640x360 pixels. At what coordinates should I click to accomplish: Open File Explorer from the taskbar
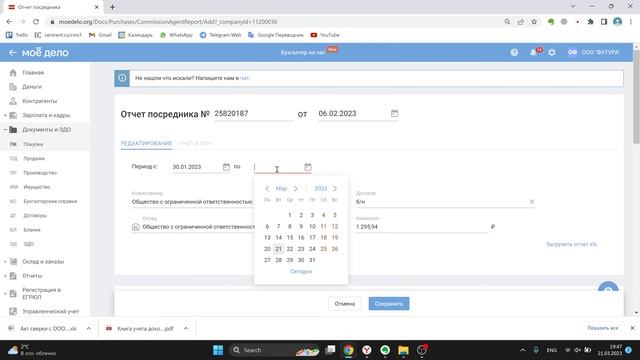coord(403,350)
